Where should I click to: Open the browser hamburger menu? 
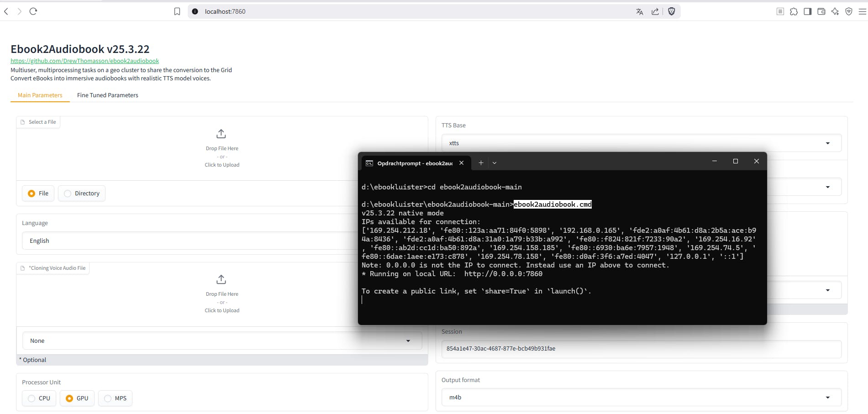pos(863,11)
